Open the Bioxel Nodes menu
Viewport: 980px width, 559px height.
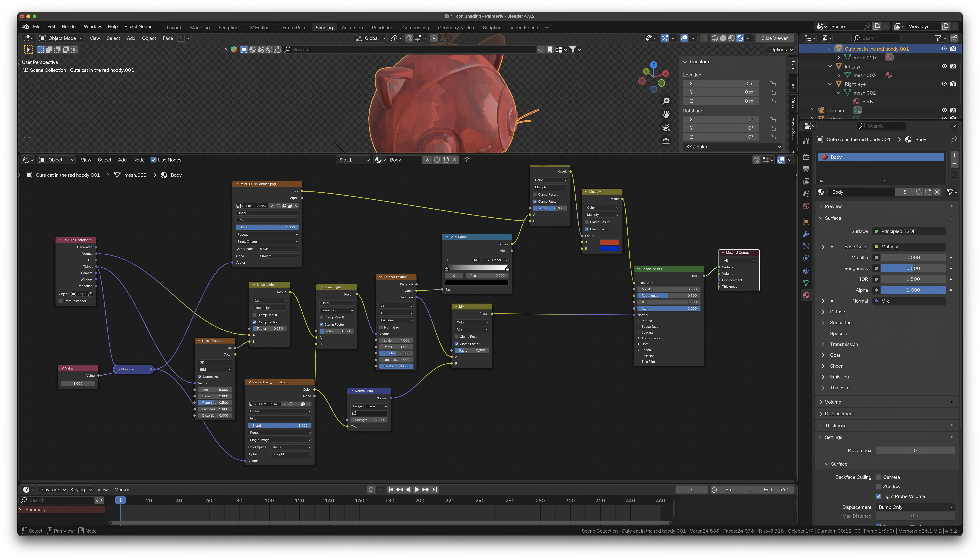click(x=138, y=27)
